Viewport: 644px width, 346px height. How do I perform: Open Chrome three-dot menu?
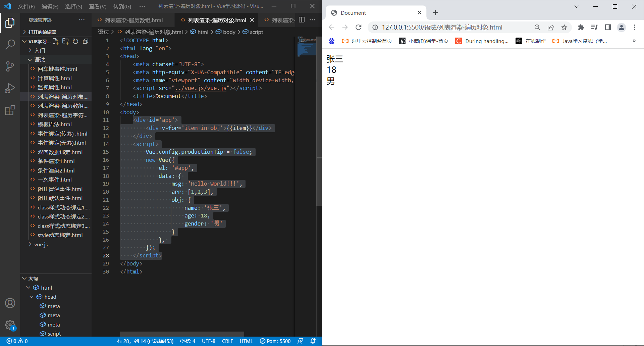635,28
